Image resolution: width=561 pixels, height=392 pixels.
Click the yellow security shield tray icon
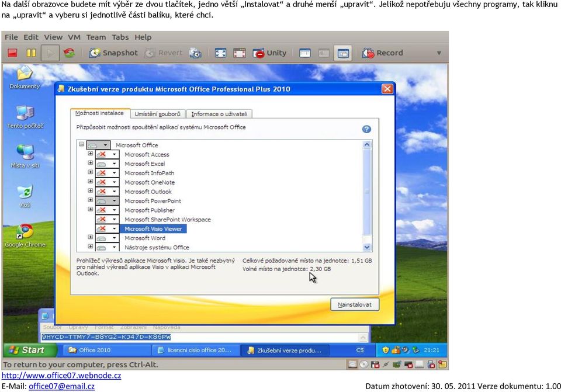coord(385,350)
